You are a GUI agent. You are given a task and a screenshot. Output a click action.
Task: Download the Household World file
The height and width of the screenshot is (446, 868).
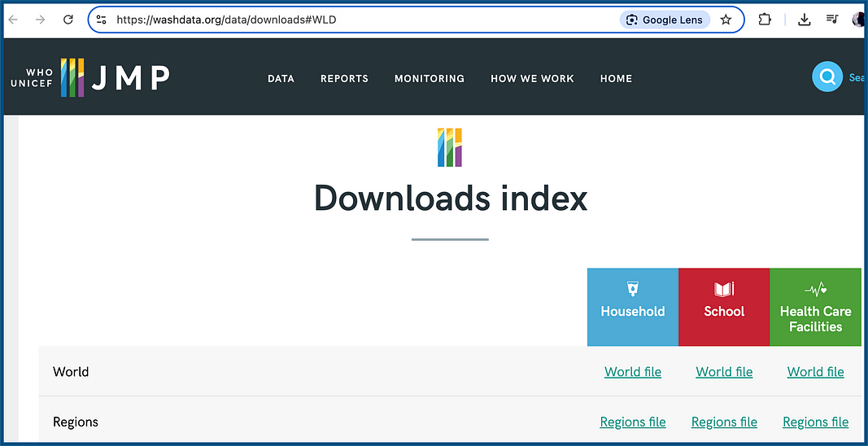[633, 372]
